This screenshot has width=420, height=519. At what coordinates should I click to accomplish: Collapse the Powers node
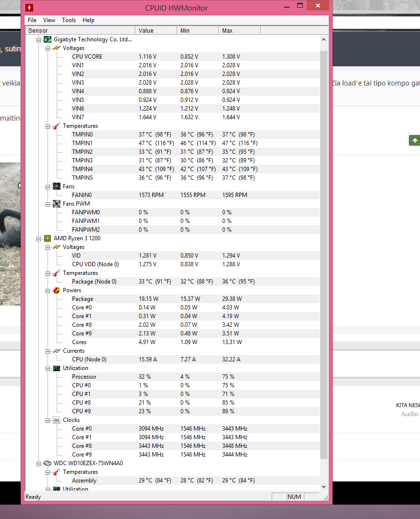(x=48, y=291)
